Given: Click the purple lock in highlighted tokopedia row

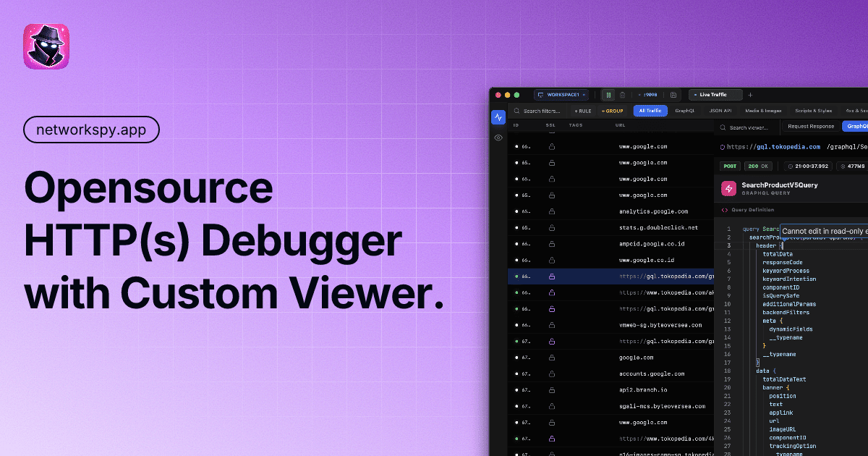Looking at the screenshot, I should [x=552, y=276].
